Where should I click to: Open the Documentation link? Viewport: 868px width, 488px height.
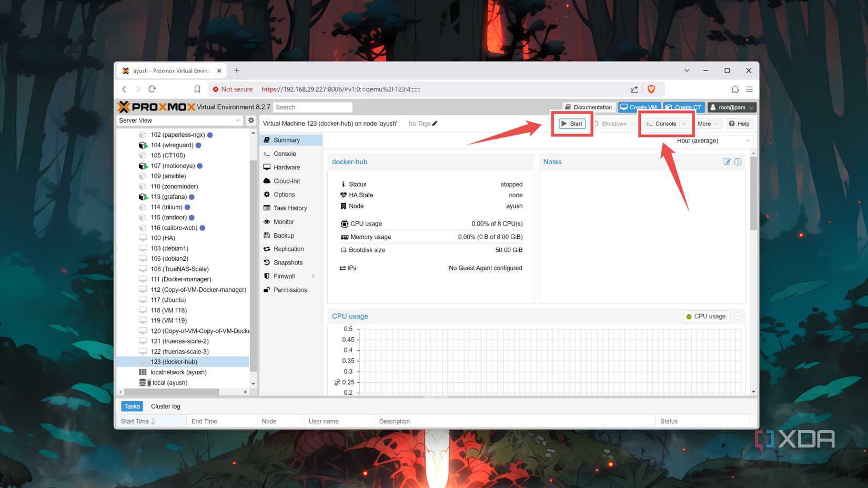pyautogui.click(x=588, y=107)
